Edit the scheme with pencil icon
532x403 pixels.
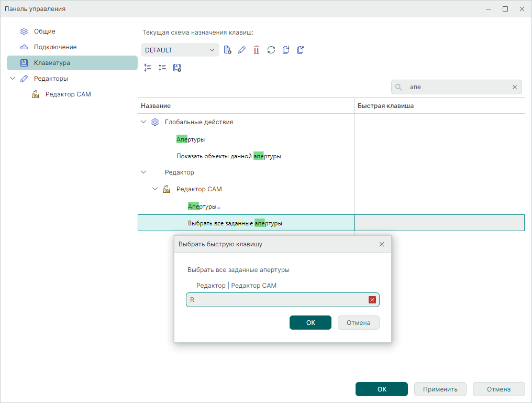point(242,50)
